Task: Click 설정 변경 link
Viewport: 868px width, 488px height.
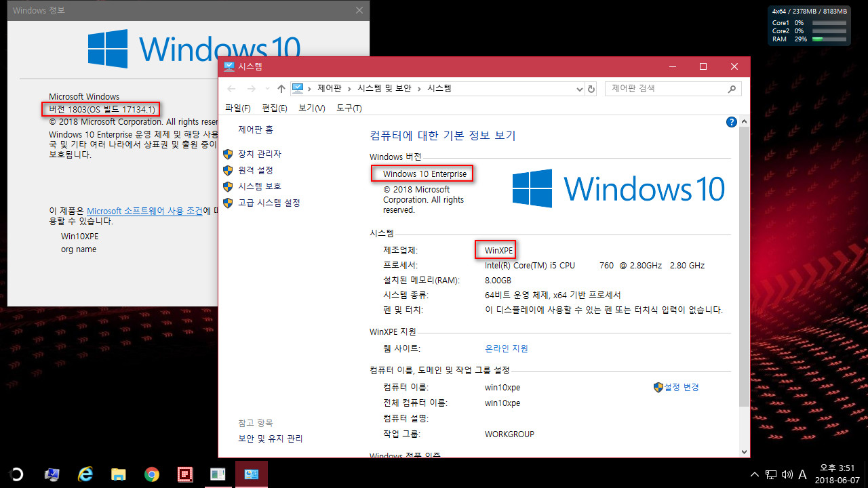Action: [x=682, y=387]
